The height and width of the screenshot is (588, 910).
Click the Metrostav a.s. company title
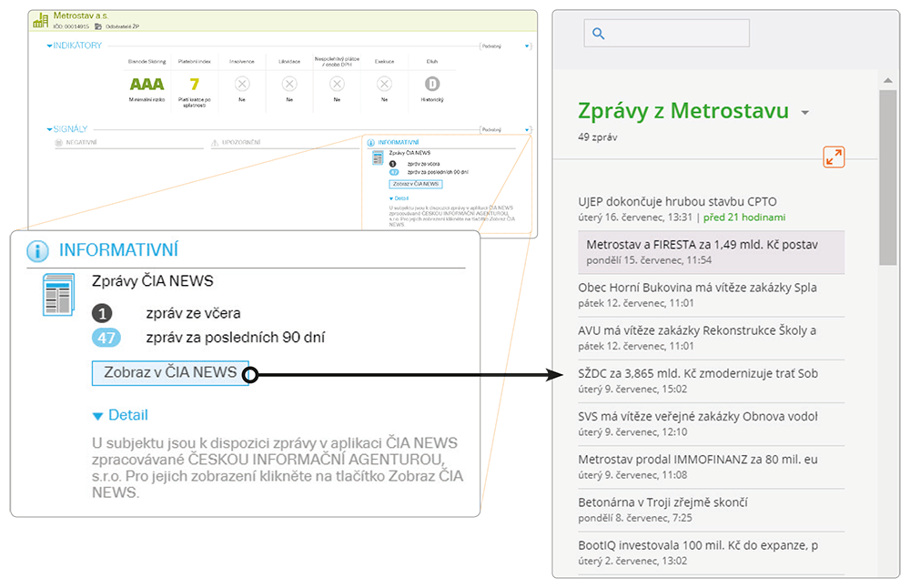point(81,15)
